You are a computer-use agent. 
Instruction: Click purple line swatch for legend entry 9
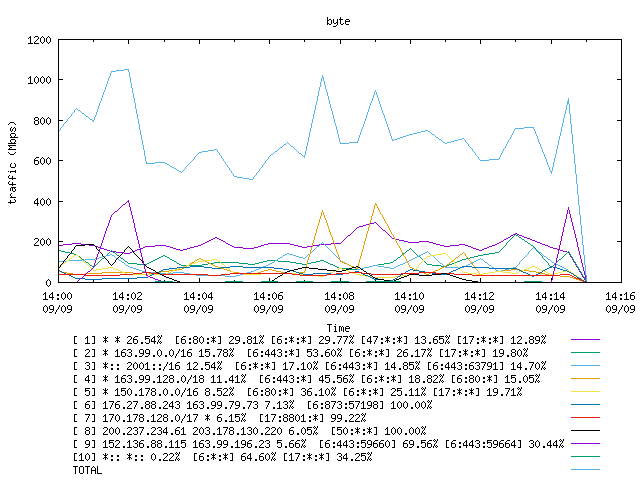(585, 443)
